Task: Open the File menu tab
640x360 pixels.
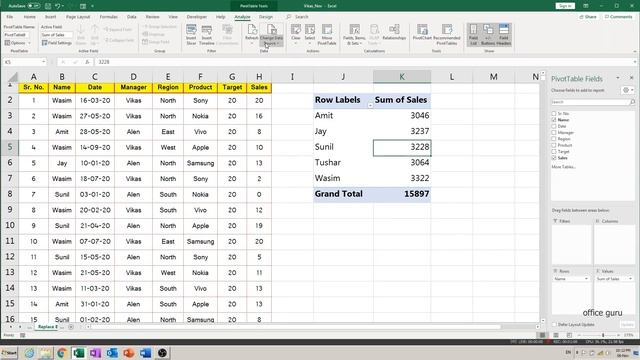Action: (10, 17)
